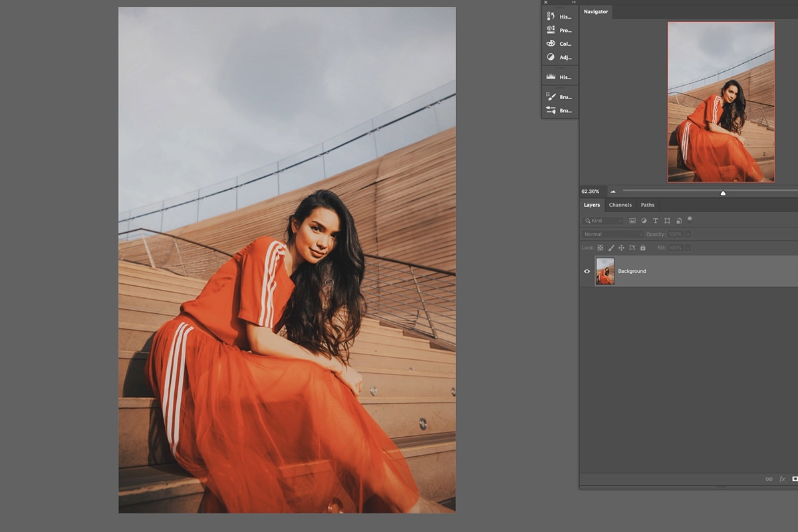The height and width of the screenshot is (532, 798).
Task: Toggle the Lock Transparent Pixels button
Action: (x=599, y=247)
